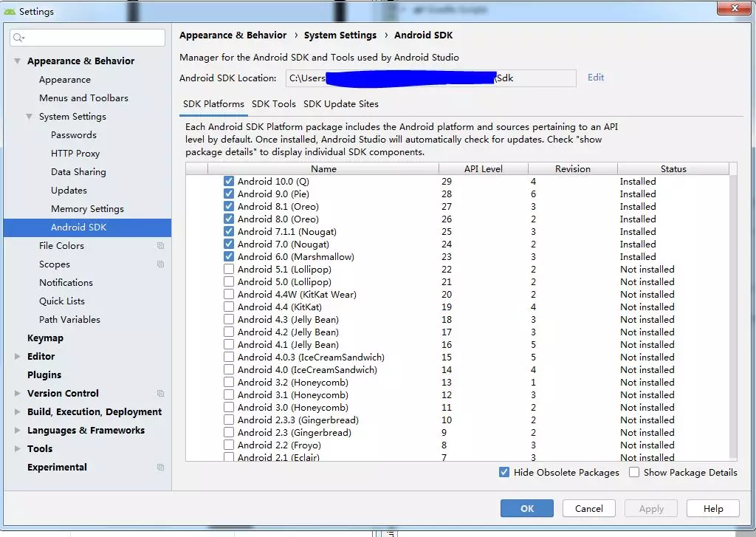Click the project-level icon beside Experimental

click(160, 467)
